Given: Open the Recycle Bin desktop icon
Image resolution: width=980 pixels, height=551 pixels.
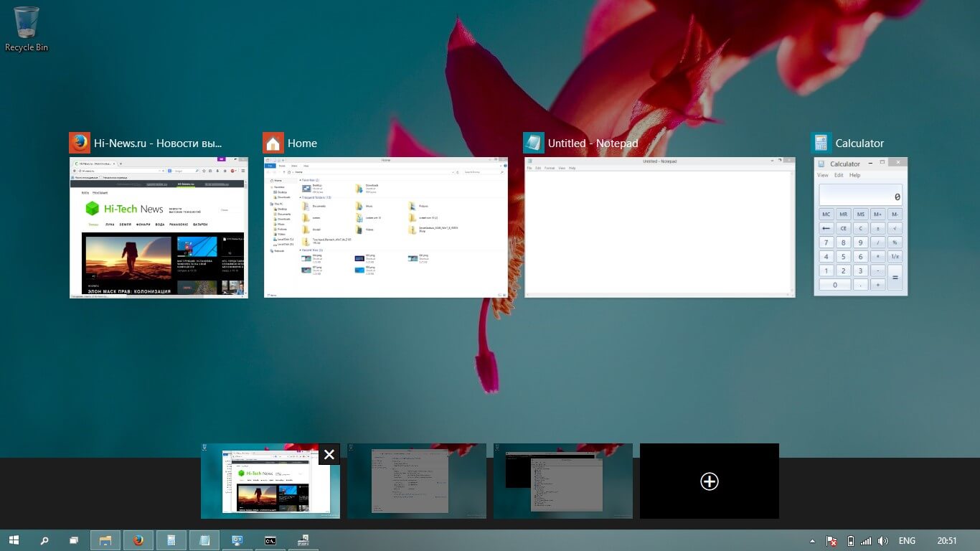Looking at the screenshot, I should pyautogui.click(x=27, y=29).
